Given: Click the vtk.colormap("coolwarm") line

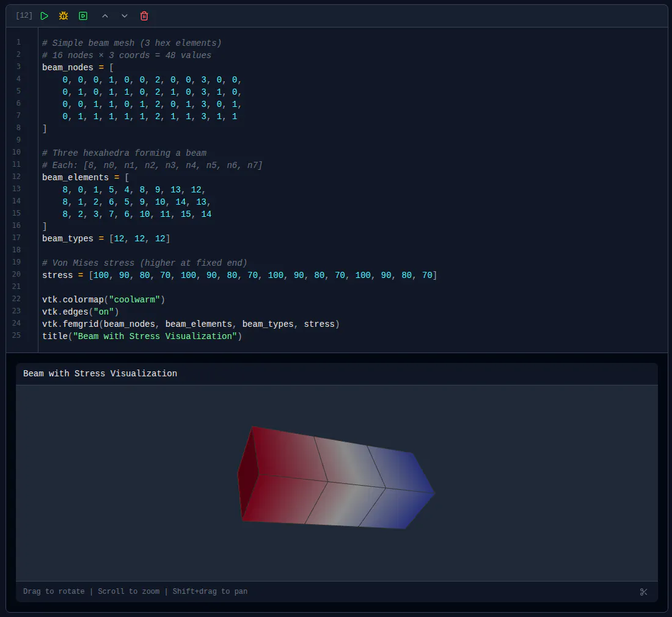Looking at the screenshot, I should pos(103,299).
